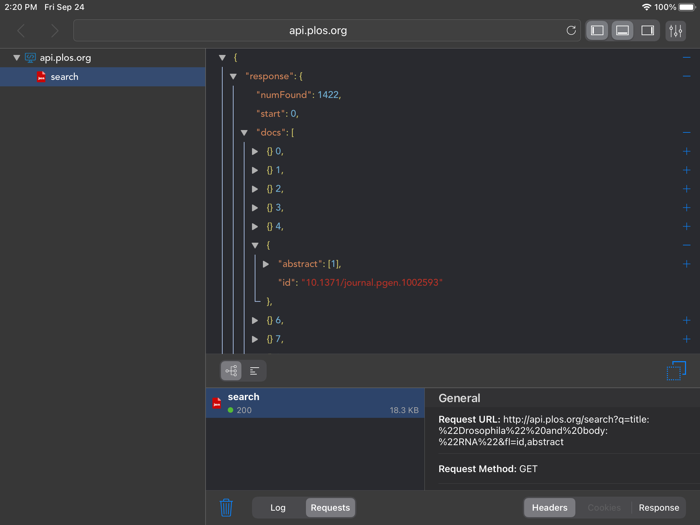Click the plus icon on item 3 row

coord(687,208)
